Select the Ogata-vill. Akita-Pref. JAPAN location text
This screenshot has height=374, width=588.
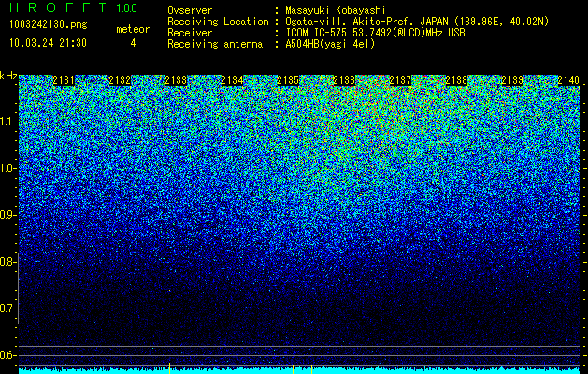[417, 22]
